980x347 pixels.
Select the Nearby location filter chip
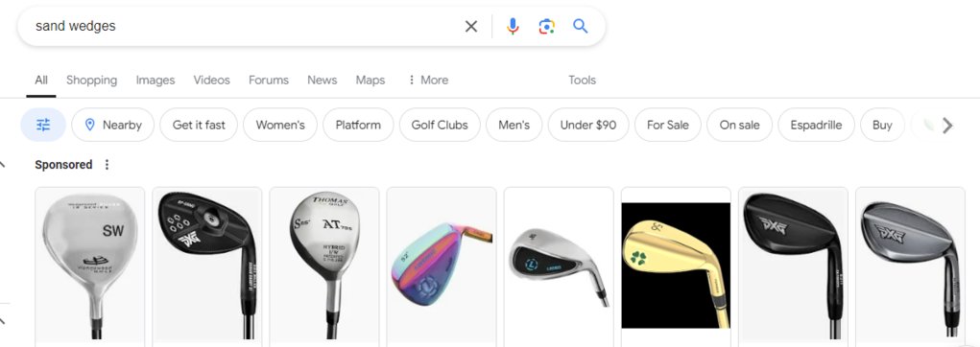113,125
